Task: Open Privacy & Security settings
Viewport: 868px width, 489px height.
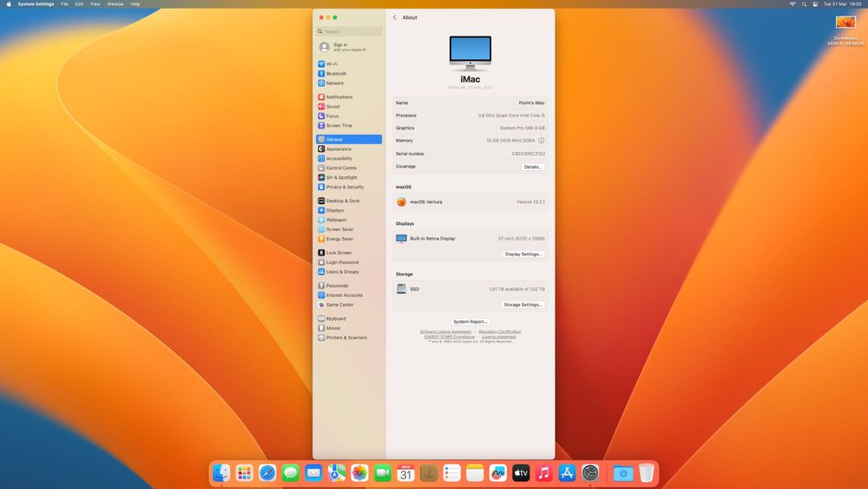Action: [x=349, y=188]
